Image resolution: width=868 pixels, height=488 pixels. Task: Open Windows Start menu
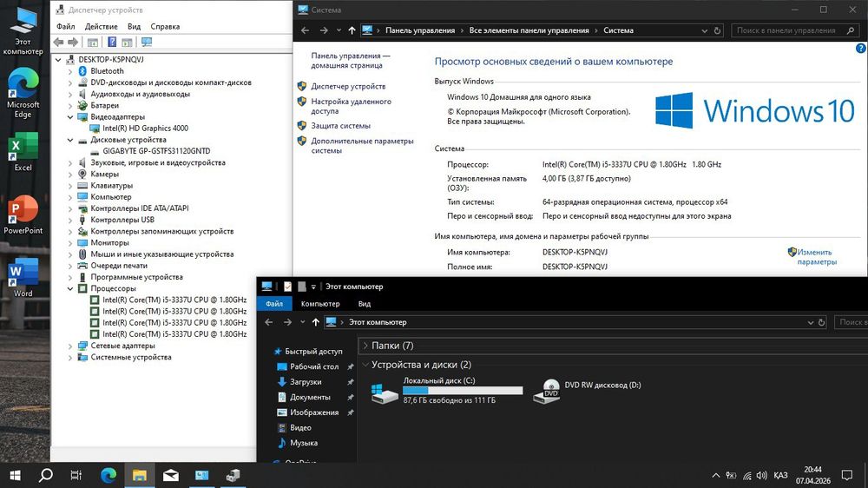(16, 475)
